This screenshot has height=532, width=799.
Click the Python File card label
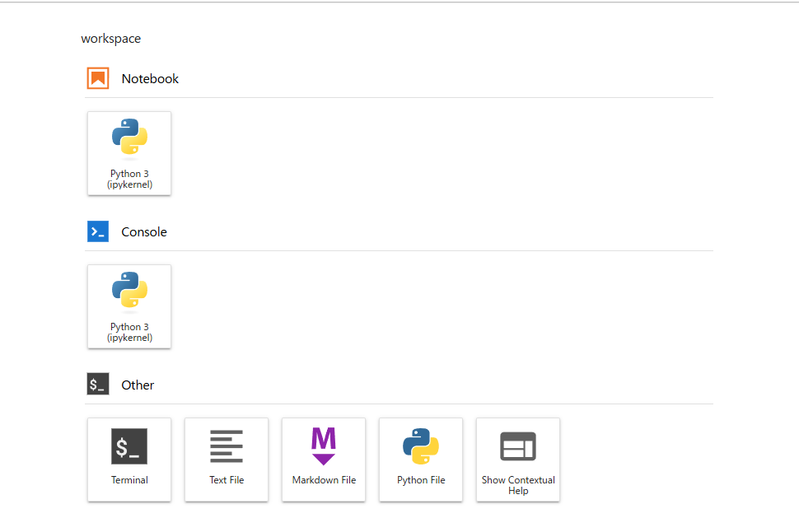421,480
